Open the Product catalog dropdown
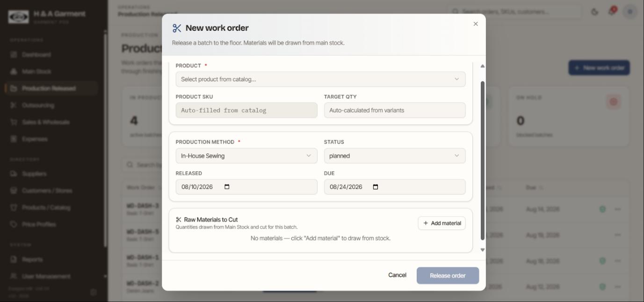 (320, 79)
